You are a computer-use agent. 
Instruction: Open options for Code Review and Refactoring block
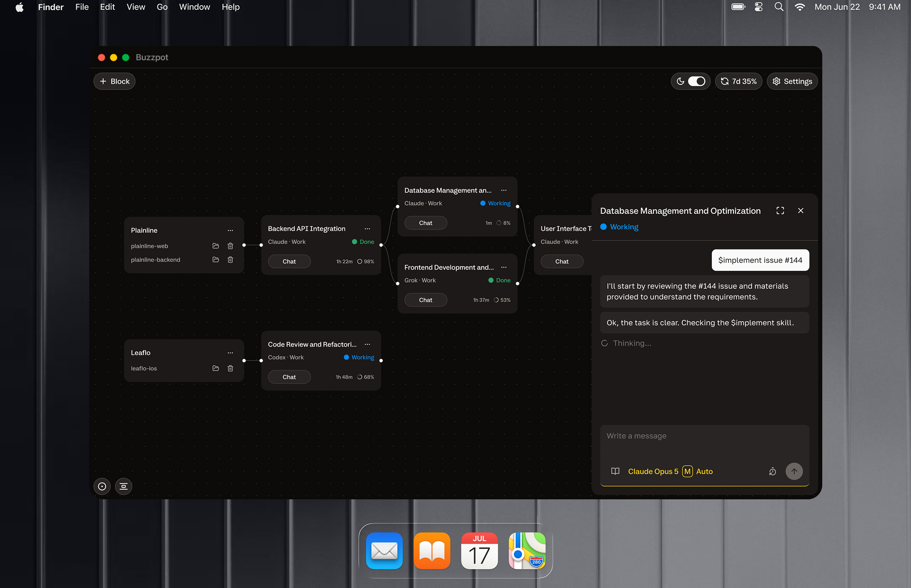click(367, 344)
